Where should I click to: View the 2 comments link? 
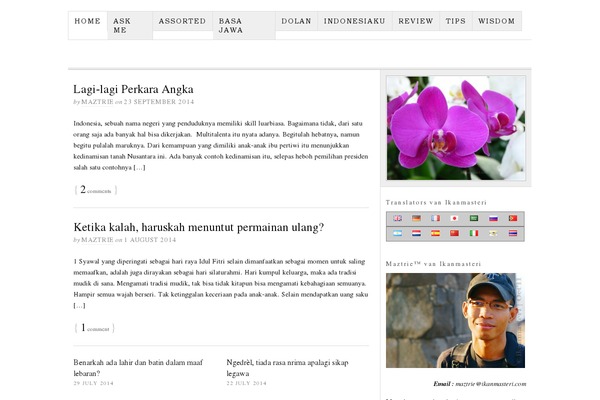(x=96, y=190)
